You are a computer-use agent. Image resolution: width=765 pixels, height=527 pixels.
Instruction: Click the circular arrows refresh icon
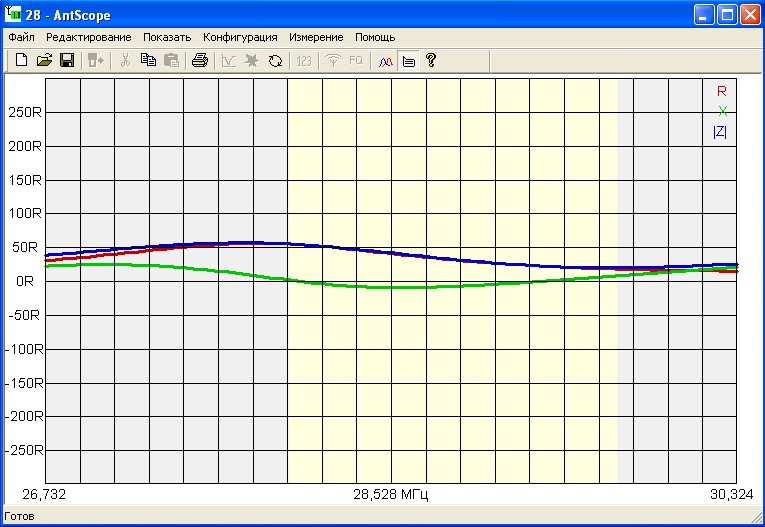click(x=275, y=61)
